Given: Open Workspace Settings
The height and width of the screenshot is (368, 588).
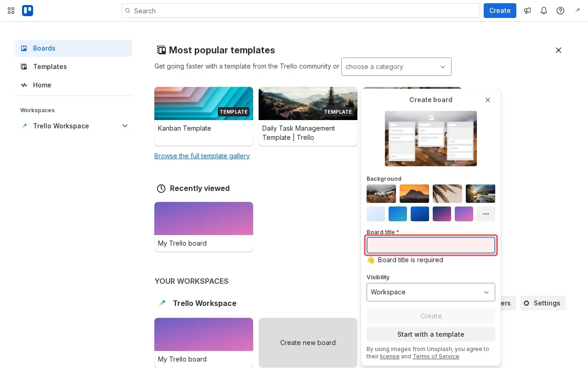Looking at the screenshot, I should (x=543, y=303).
